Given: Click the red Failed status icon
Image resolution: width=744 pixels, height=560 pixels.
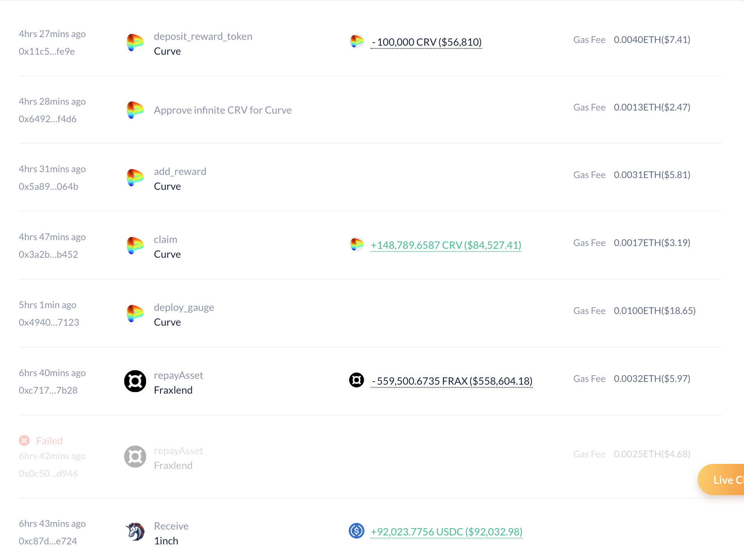Looking at the screenshot, I should pyautogui.click(x=24, y=441).
